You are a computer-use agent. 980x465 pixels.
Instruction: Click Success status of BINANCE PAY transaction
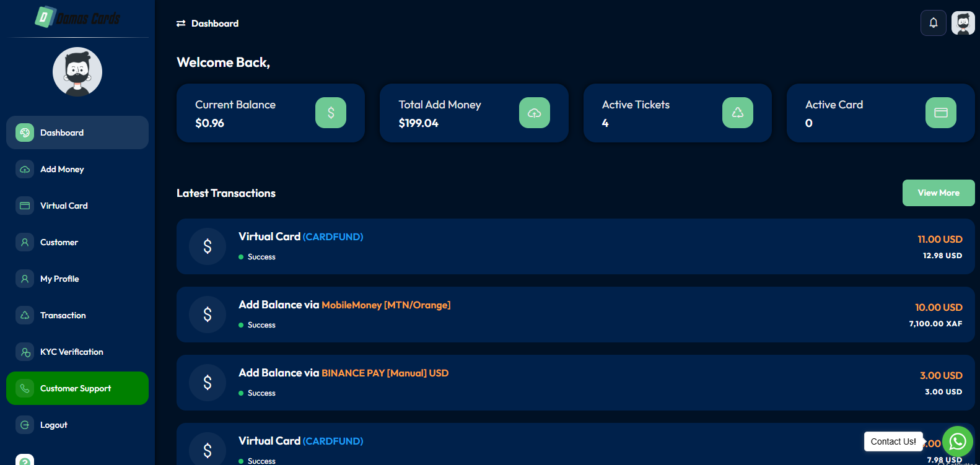261,393
